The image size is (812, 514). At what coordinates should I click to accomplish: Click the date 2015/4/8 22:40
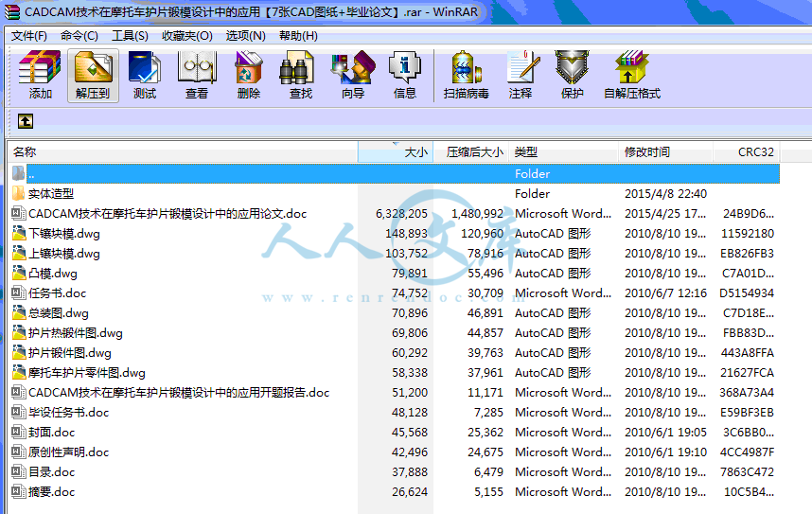pyautogui.click(x=665, y=194)
